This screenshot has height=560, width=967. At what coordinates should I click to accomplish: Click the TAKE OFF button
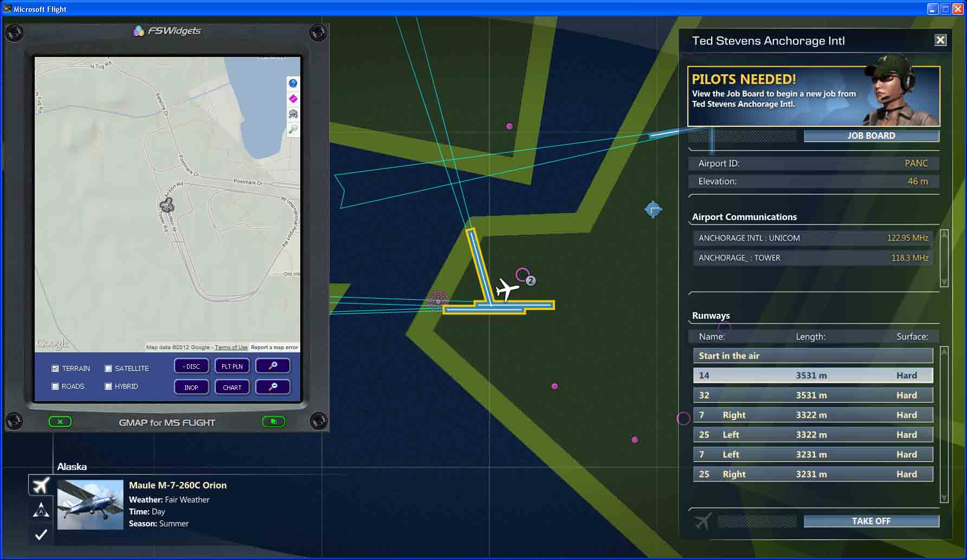(x=871, y=521)
